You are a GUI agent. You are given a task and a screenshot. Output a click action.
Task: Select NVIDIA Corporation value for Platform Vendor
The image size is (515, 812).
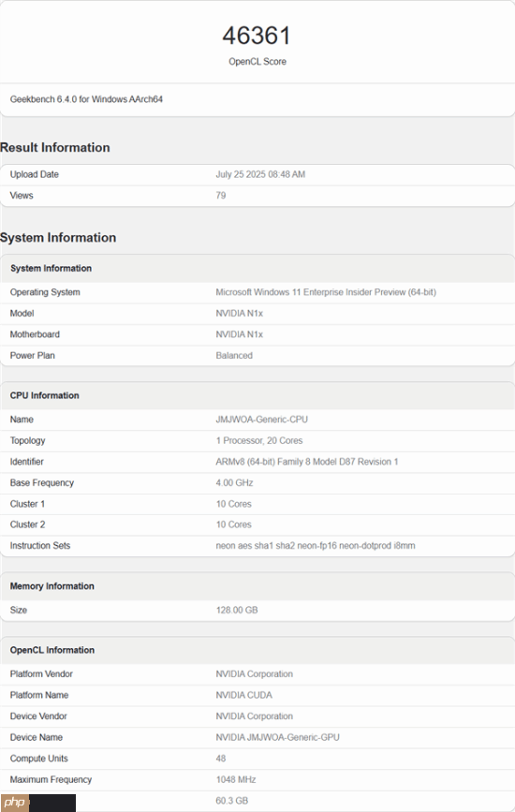click(x=254, y=674)
